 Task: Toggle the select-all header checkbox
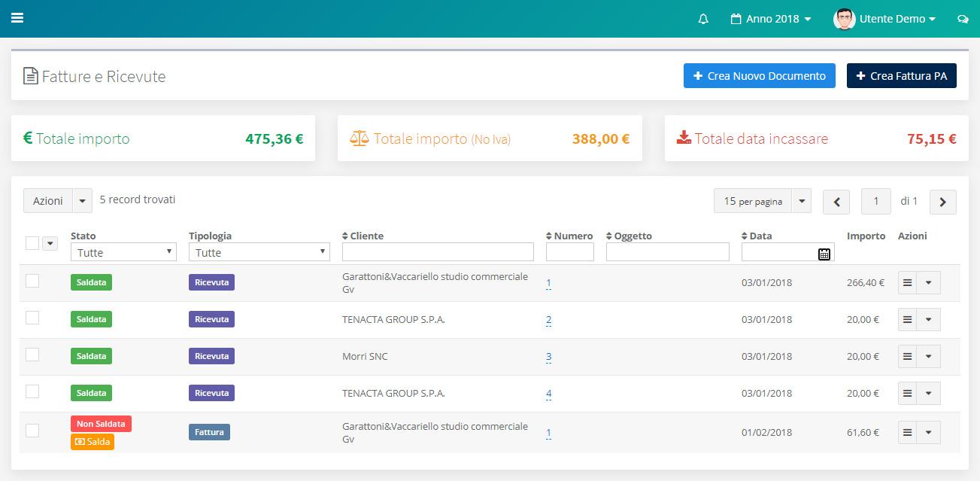coord(32,242)
